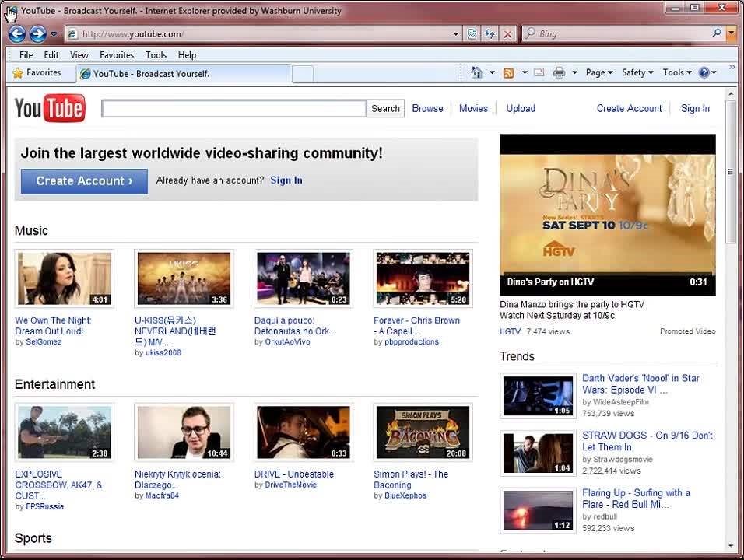Viewport: 744px width, 560px height.
Task: Expand the Home button dropdown arrow
Action: tap(492, 72)
